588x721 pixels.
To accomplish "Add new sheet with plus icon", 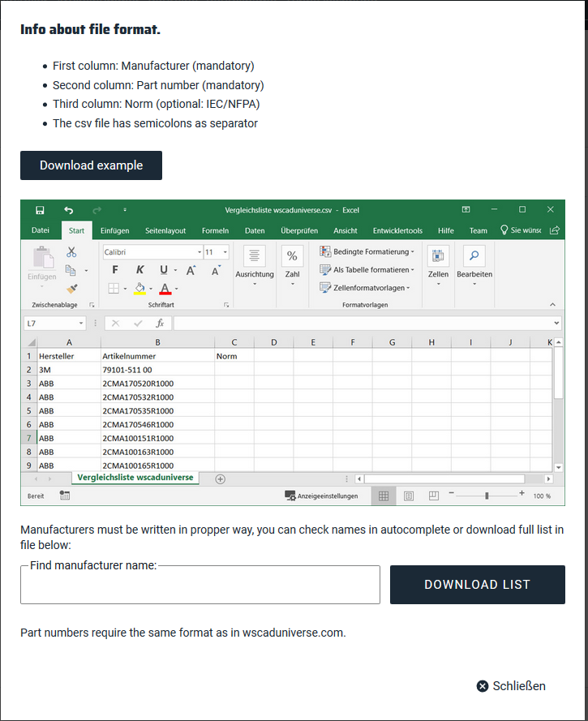I will click(221, 479).
